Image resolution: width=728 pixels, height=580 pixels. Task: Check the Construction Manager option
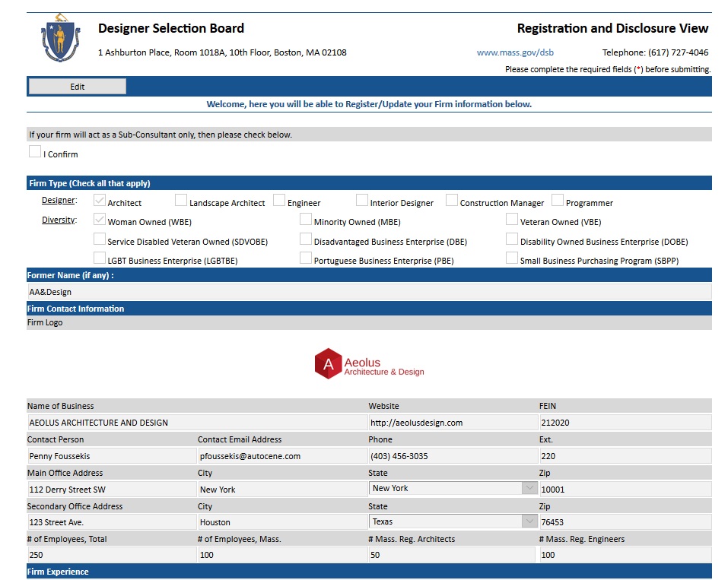click(x=452, y=201)
